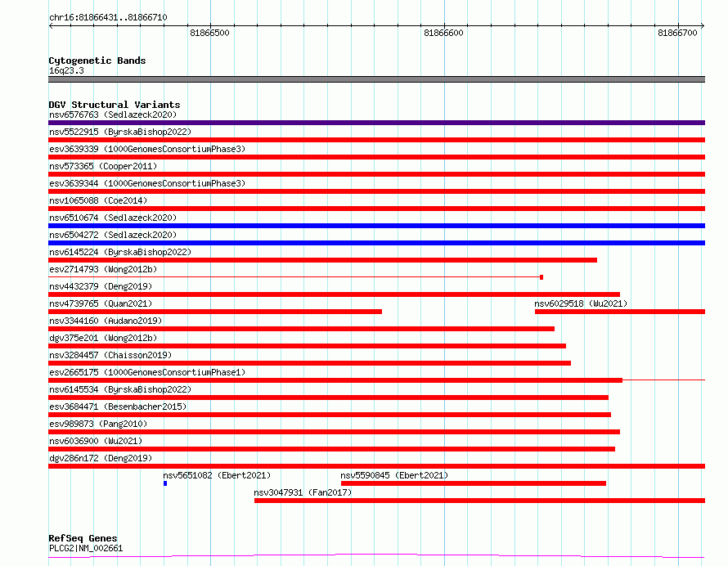Open nsv3284457 (Chaisson2019) variant label
The width and height of the screenshot is (728, 566).
(x=110, y=355)
